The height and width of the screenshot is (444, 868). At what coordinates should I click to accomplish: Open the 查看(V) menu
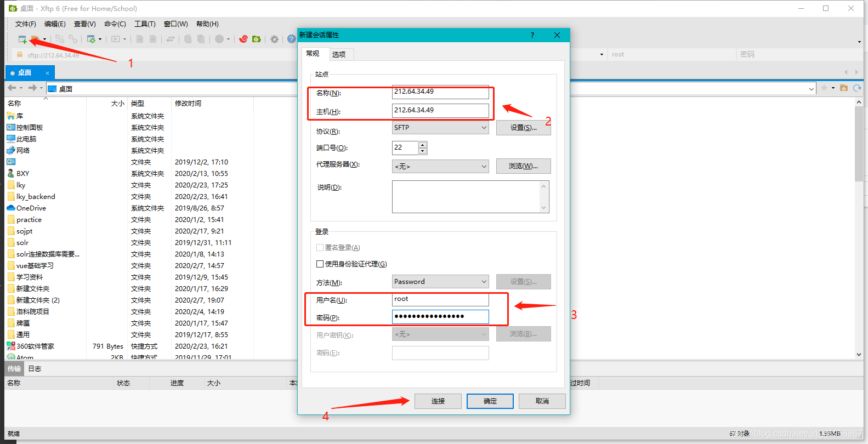(x=84, y=24)
